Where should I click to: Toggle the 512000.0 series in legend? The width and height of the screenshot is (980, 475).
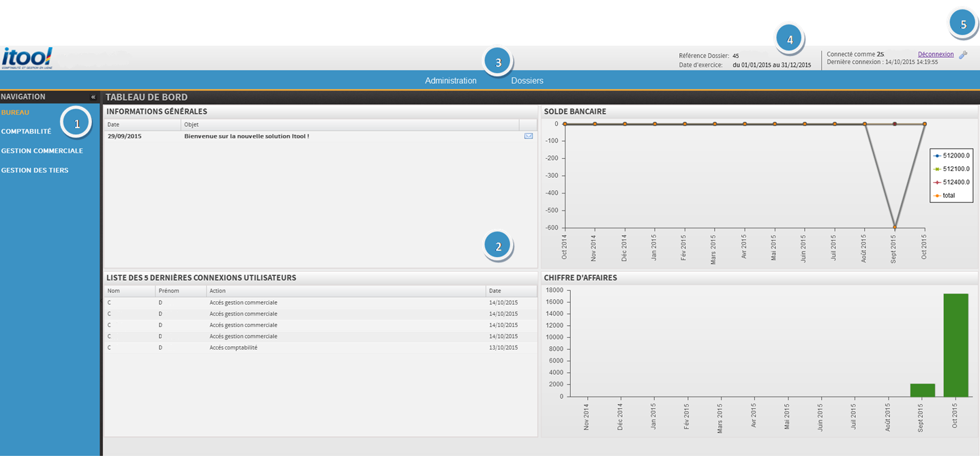[951, 155]
